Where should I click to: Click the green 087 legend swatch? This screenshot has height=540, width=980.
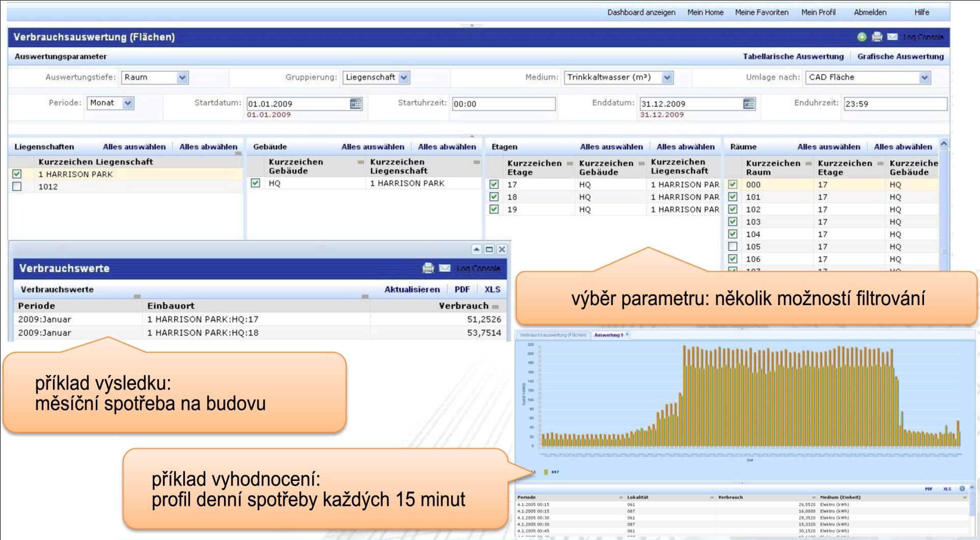(x=546, y=472)
